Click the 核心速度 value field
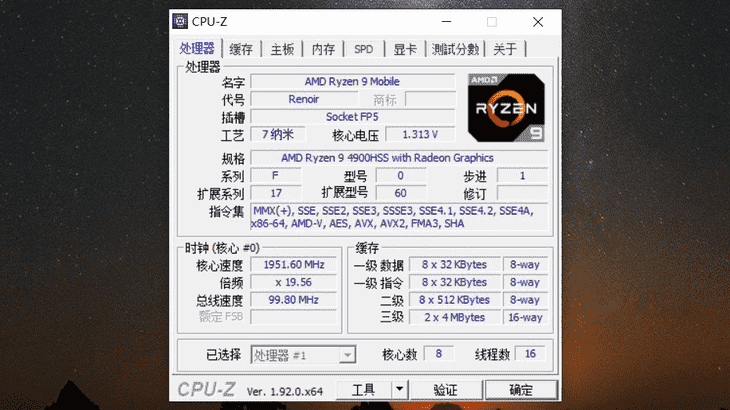730x410 pixels. [x=294, y=265]
